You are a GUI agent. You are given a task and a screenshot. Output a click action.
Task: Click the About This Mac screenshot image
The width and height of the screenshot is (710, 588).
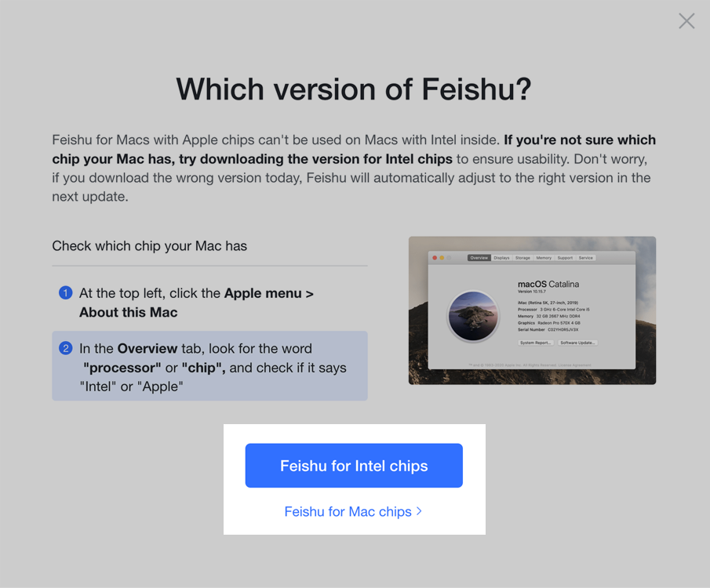[532, 310]
